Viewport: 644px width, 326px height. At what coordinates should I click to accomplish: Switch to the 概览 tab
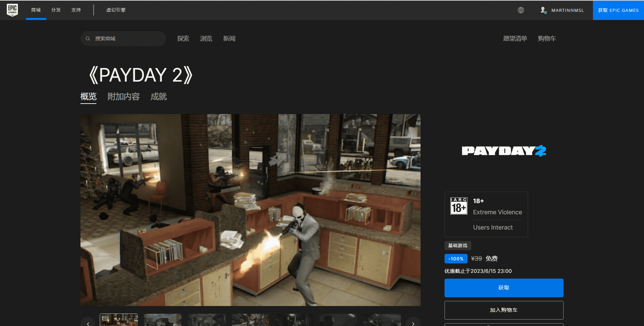89,97
